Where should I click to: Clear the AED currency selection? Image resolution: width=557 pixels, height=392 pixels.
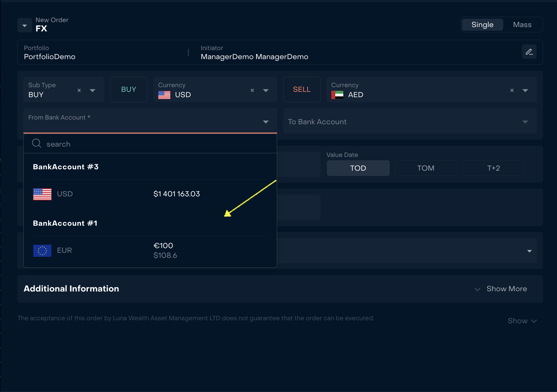click(512, 90)
